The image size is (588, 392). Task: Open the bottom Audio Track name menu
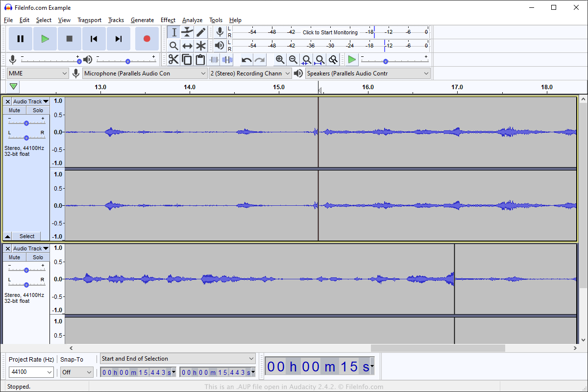pyautogui.click(x=31, y=248)
